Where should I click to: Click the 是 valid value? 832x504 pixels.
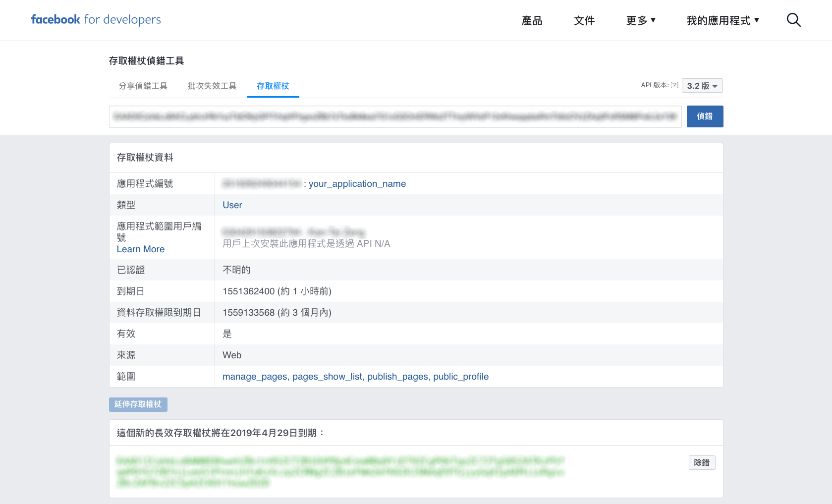tap(227, 334)
